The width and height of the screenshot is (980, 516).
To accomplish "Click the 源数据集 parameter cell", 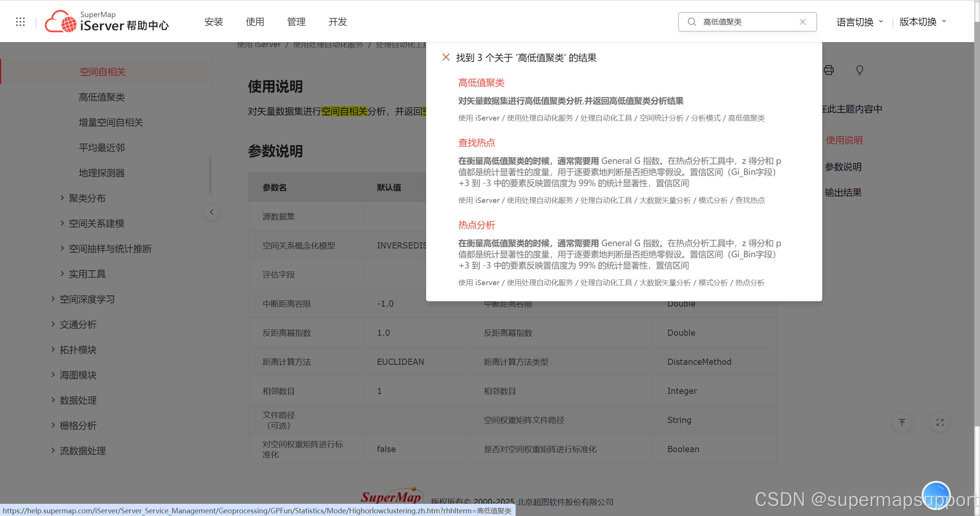I will [x=305, y=216].
